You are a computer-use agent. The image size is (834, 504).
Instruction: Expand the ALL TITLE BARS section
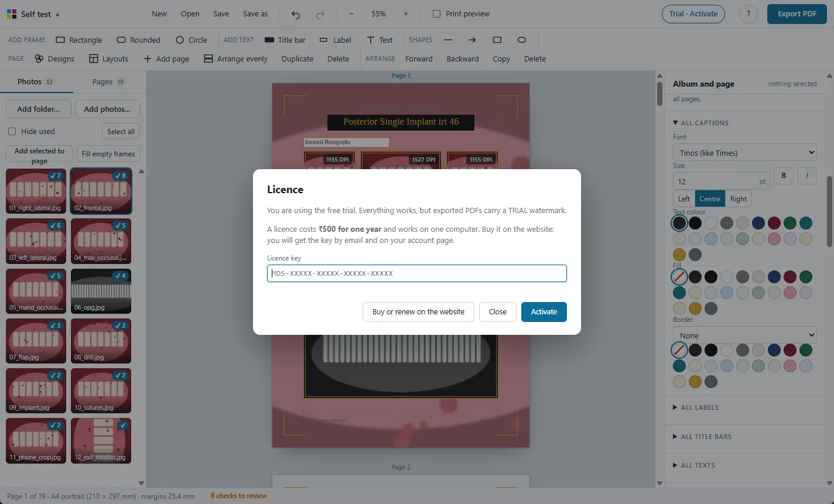coord(702,437)
